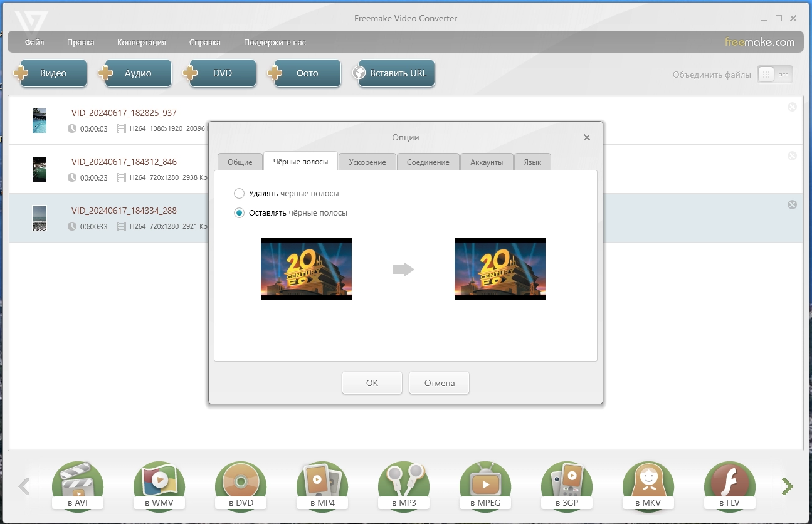Screen dimensions: 812x524
Task: Choose the в AVI output format icon
Action: [x=78, y=486]
